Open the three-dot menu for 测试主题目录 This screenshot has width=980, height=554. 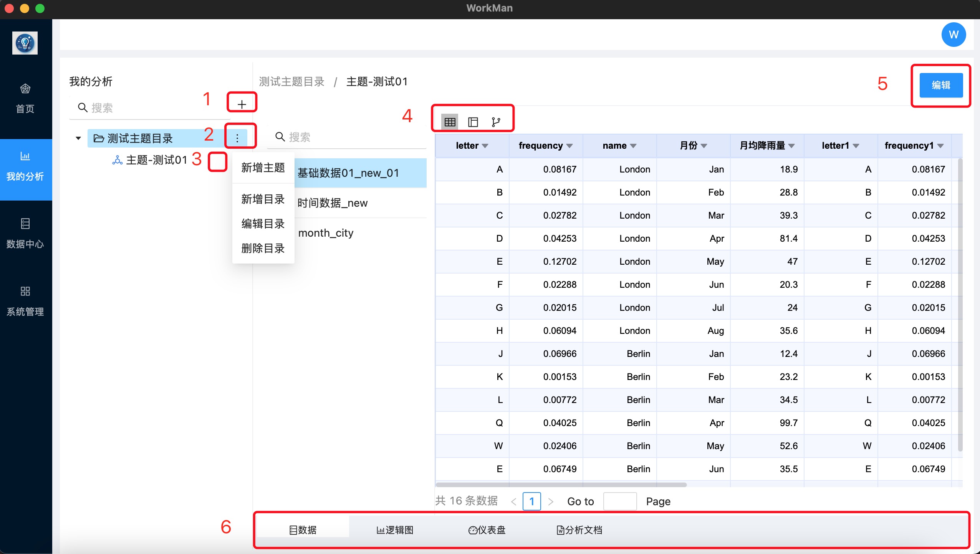click(237, 138)
